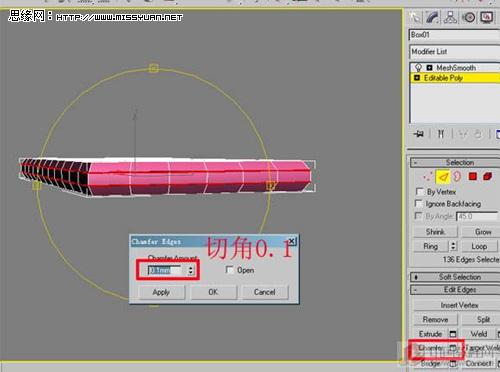Viewport: 500px width, 372px height.
Task: Click the Chamfer Amount spinner arrows
Action: (x=191, y=270)
